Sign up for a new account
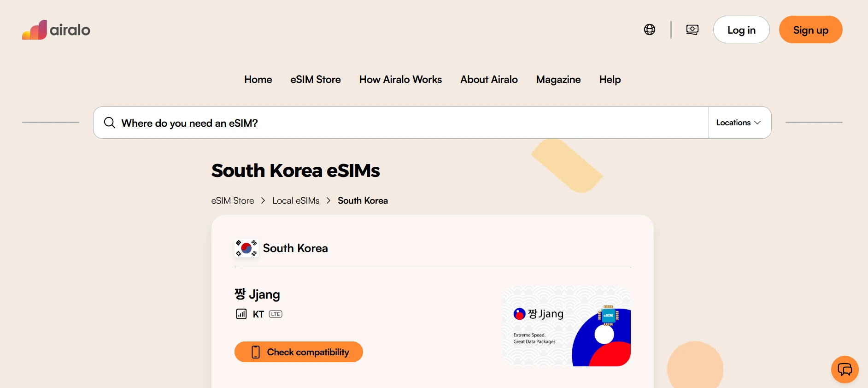The height and width of the screenshot is (388, 868). (x=810, y=29)
